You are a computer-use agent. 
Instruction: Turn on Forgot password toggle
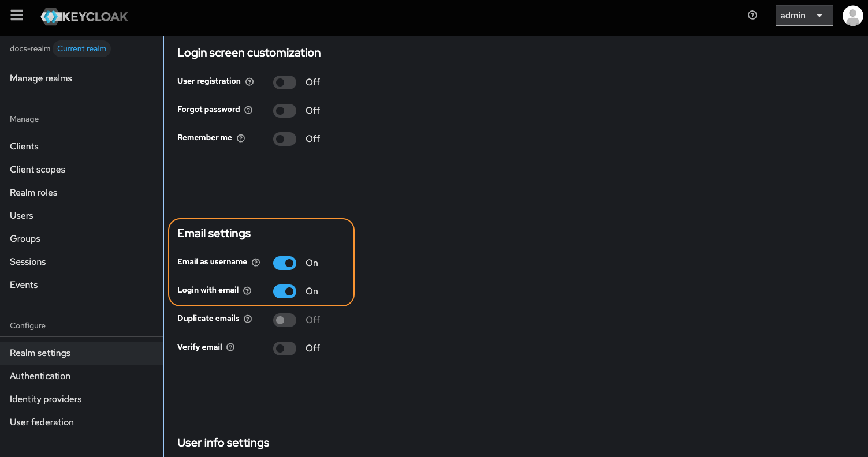tap(285, 111)
